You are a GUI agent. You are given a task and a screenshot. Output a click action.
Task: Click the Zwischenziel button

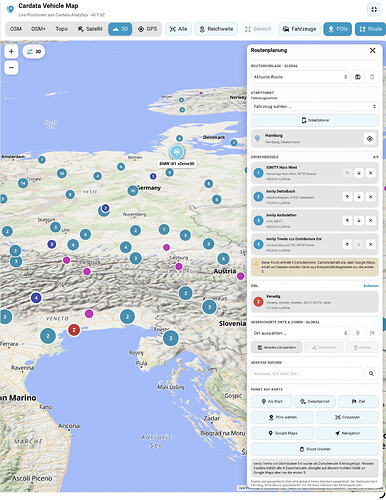click(x=315, y=401)
